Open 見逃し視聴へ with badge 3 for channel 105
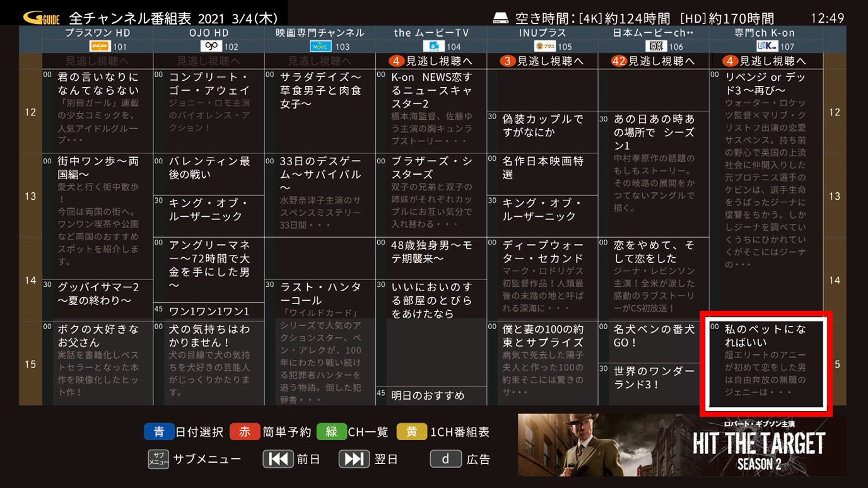Image resolution: width=868 pixels, height=488 pixels. click(x=542, y=61)
